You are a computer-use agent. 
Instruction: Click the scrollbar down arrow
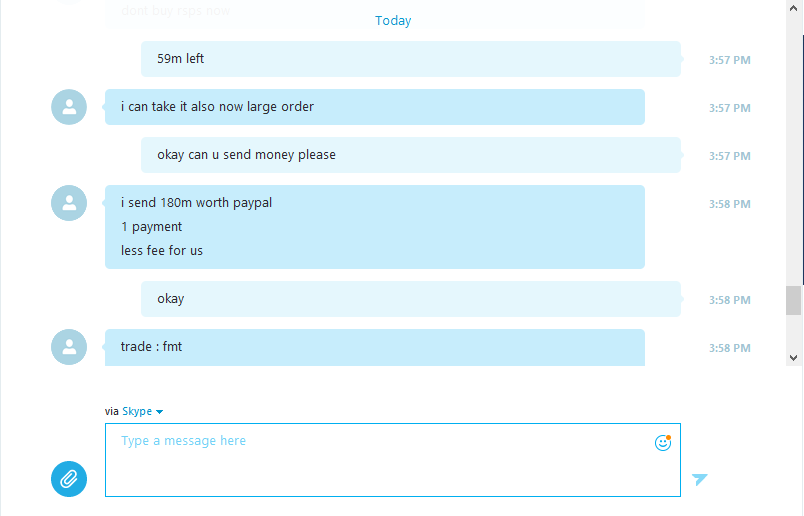pos(793,358)
